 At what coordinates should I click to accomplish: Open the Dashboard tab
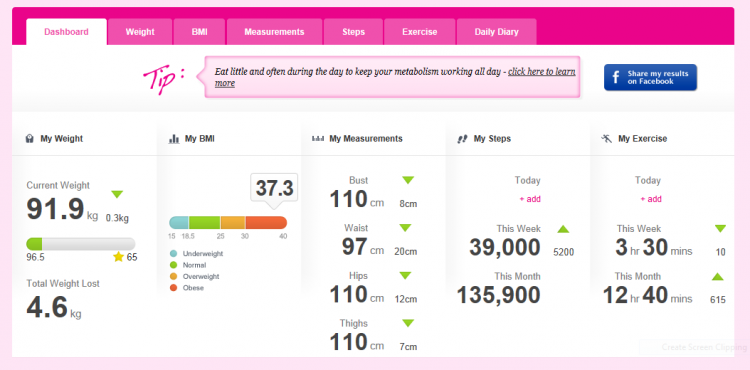pyautogui.click(x=66, y=32)
